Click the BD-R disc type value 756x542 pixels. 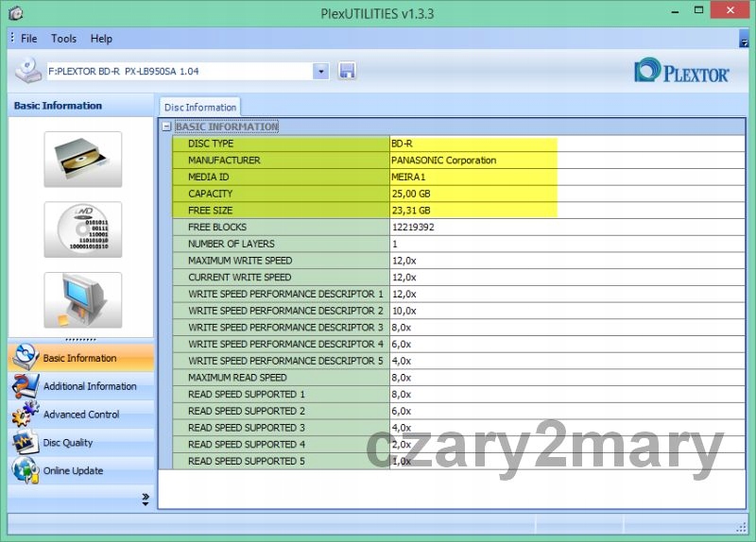(402, 144)
